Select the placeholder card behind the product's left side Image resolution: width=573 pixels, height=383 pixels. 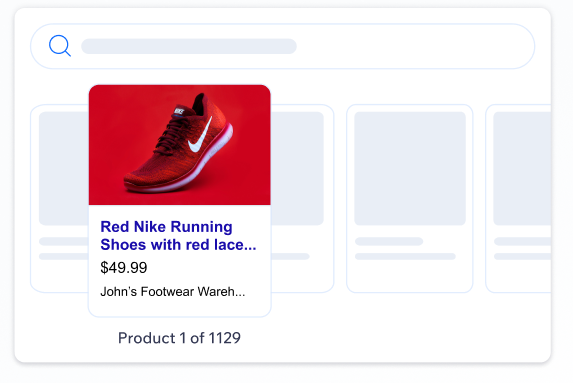(x=60, y=198)
